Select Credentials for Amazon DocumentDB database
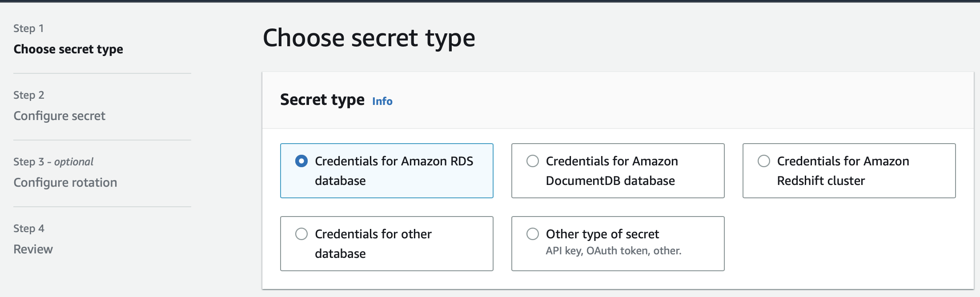This screenshot has width=980, height=297. [x=532, y=161]
